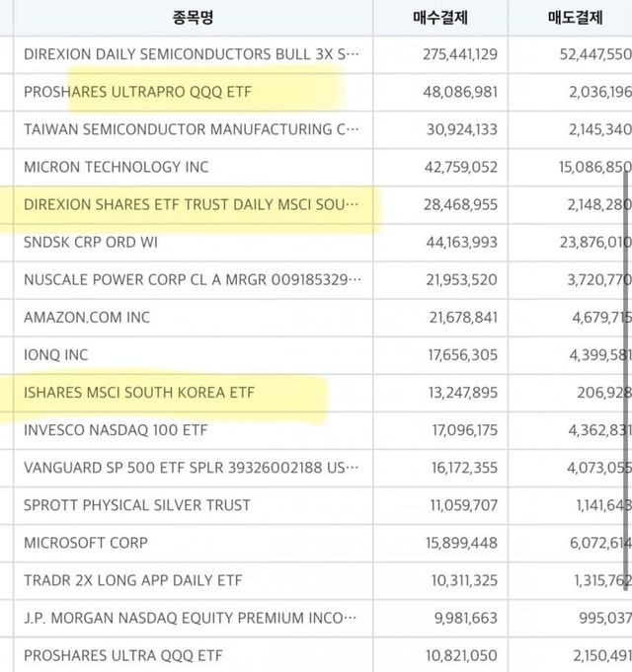Viewport: 632px width, 672px height.
Task: Select MICRON TECHNOLOGY INC
Action: click(x=117, y=167)
